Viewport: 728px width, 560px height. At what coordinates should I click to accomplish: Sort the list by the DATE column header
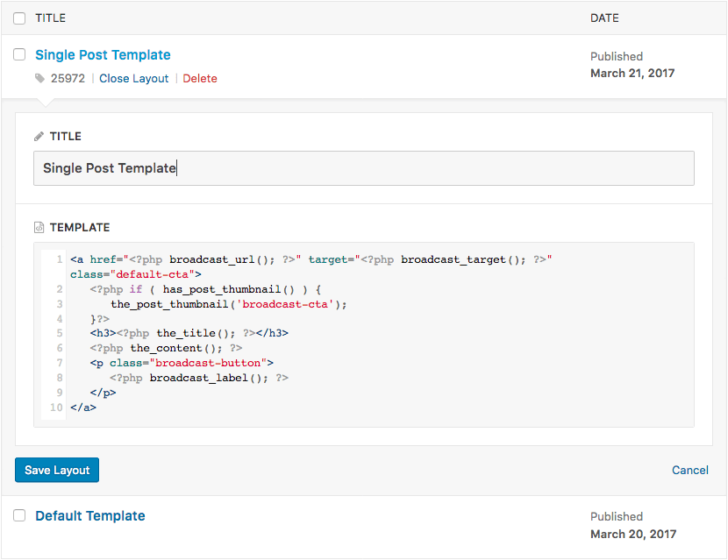604,18
